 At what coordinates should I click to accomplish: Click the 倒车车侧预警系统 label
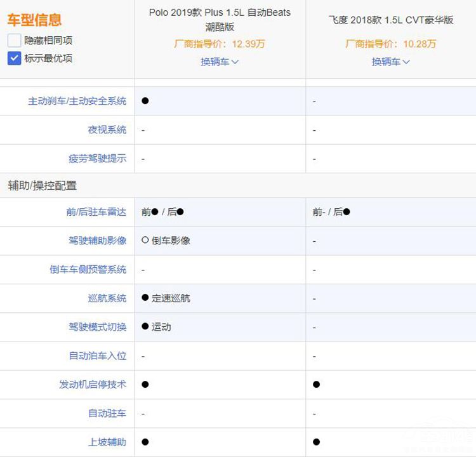coord(88,269)
